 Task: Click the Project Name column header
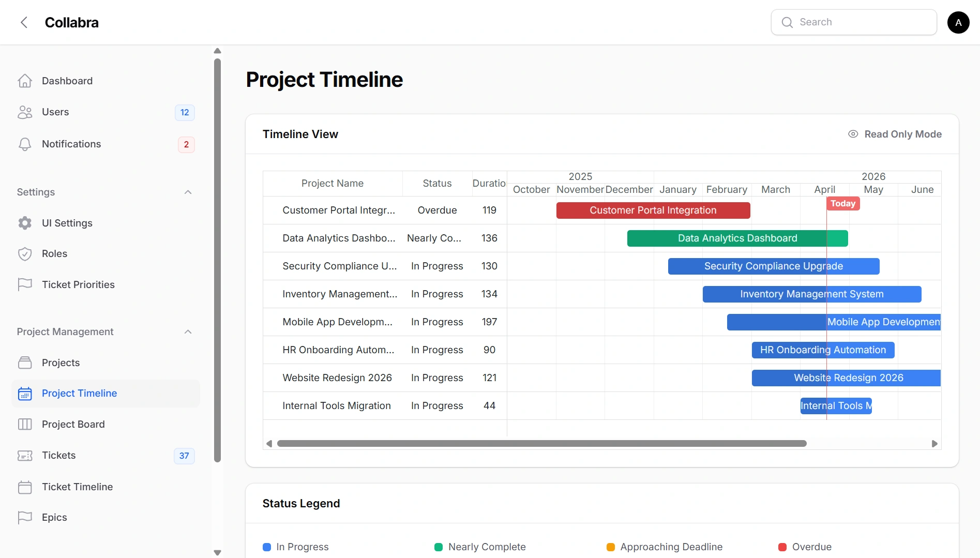tap(333, 184)
